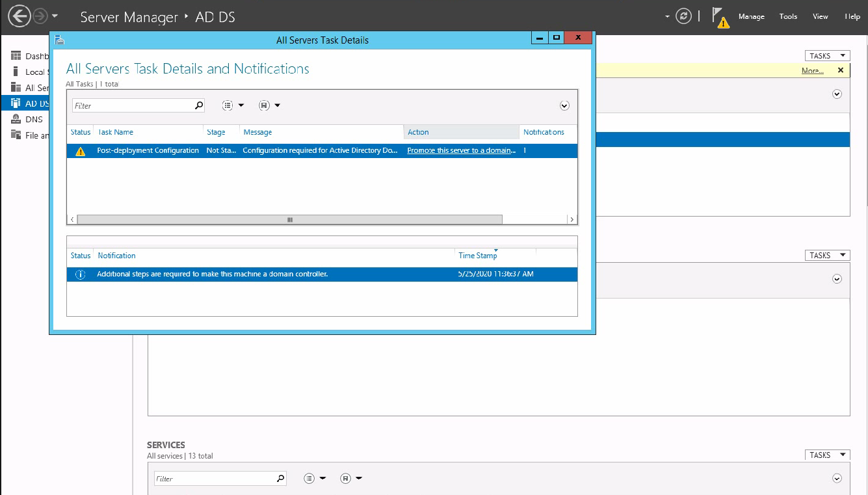
Task: Click the warning icon on task row
Action: 81,151
